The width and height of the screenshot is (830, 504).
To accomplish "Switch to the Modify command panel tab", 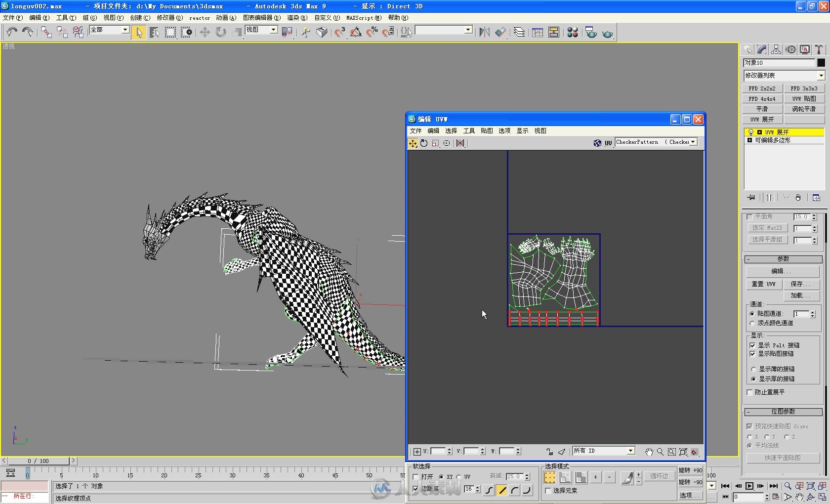I will pyautogui.click(x=762, y=49).
